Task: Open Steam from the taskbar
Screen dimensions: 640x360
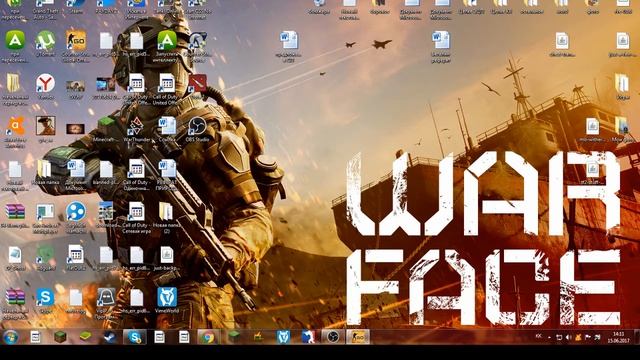Action: pyautogui.click(x=109, y=337)
